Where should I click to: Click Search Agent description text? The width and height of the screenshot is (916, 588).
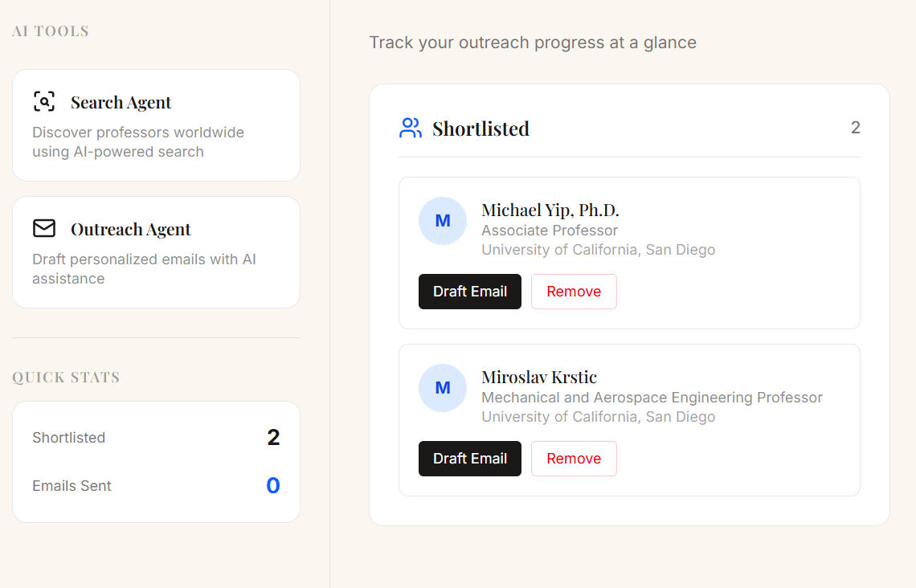click(138, 142)
